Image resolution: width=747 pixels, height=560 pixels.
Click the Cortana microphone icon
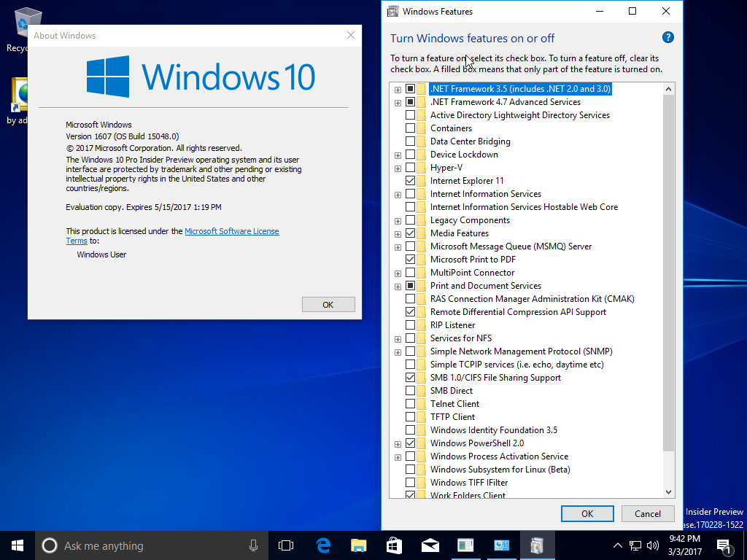(253, 545)
